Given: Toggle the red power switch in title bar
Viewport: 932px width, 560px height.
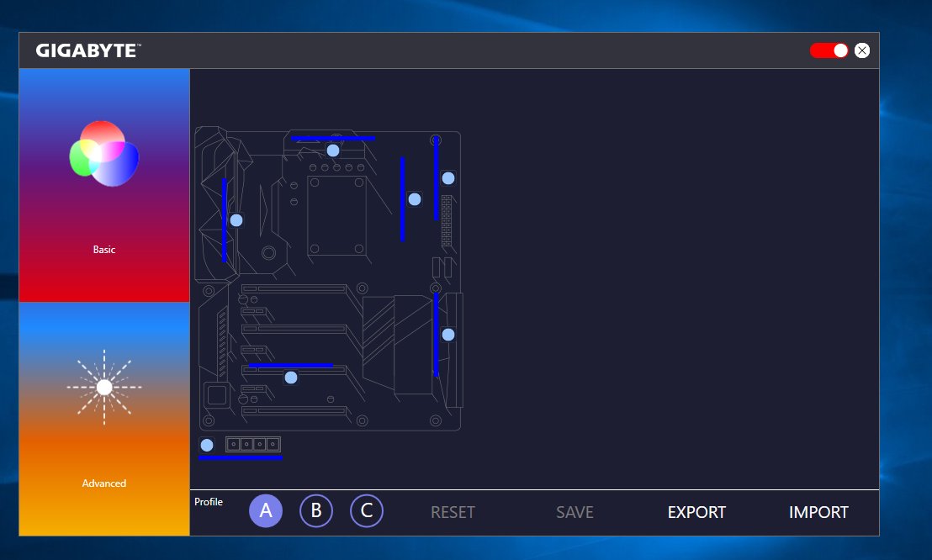Looking at the screenshot, I should click(x=829, y=50).
